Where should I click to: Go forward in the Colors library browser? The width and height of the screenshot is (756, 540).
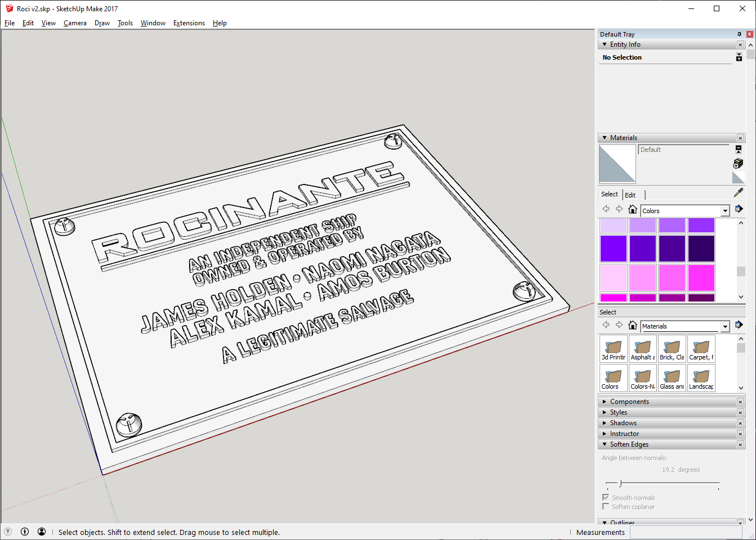pyautogui.click(x=619, y=209)
